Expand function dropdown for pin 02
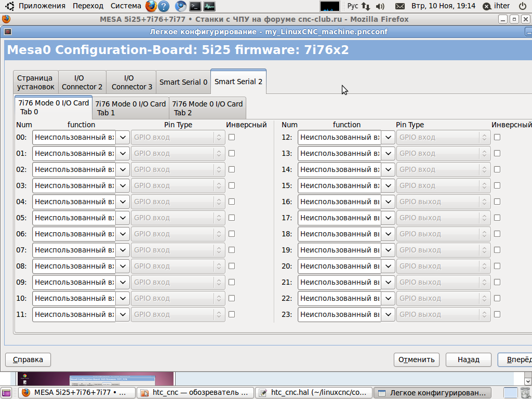Image resolution: width=532 pixels, height=399 pixels. (x=123, y=170)
